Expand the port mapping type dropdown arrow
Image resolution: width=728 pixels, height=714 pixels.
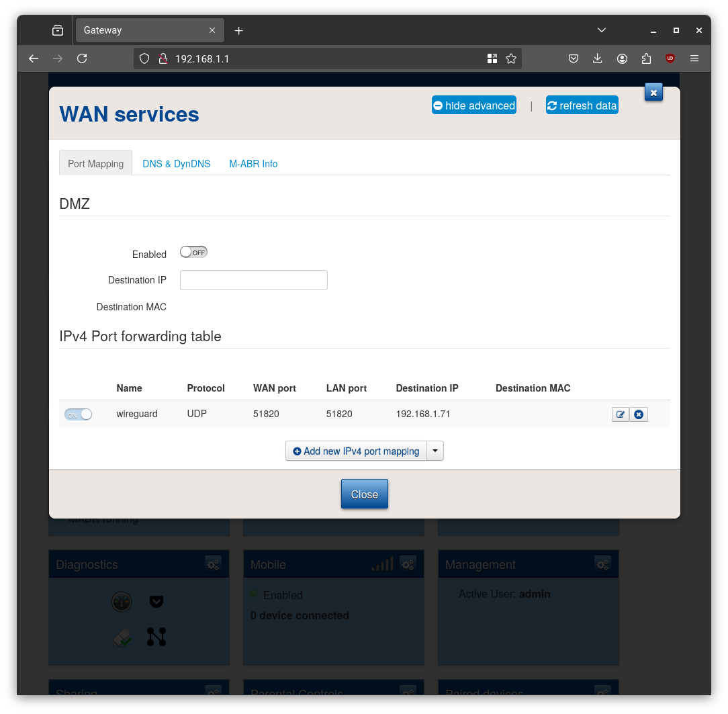(x=435, y=451)
